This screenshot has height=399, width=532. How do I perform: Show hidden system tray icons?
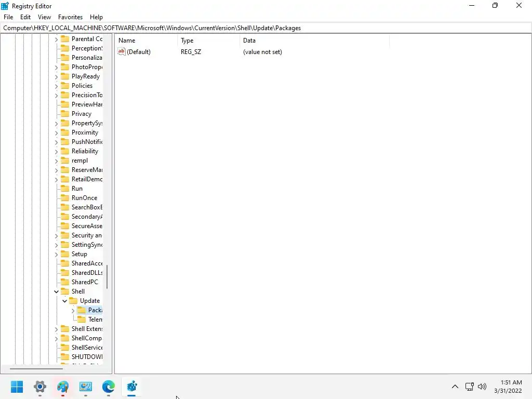click(x=455, y=387)
